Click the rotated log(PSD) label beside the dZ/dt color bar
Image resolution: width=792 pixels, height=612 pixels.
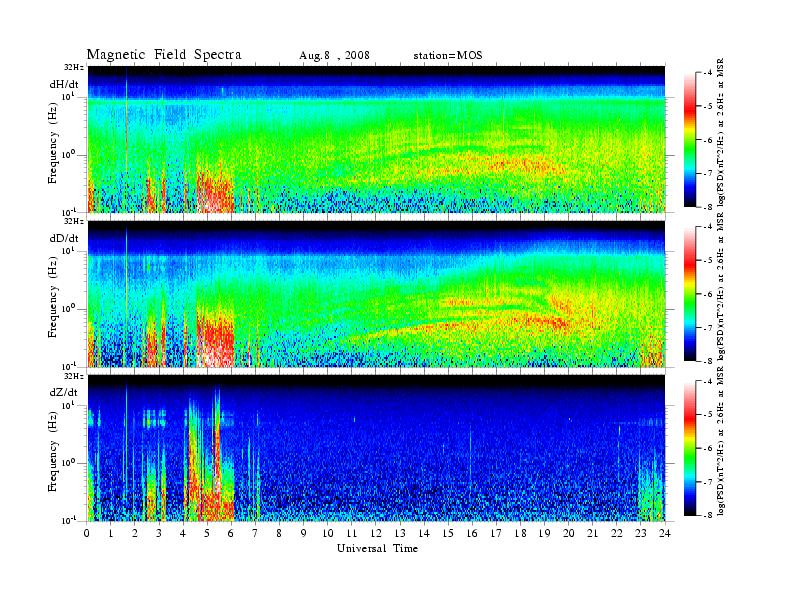click(721, 441)
